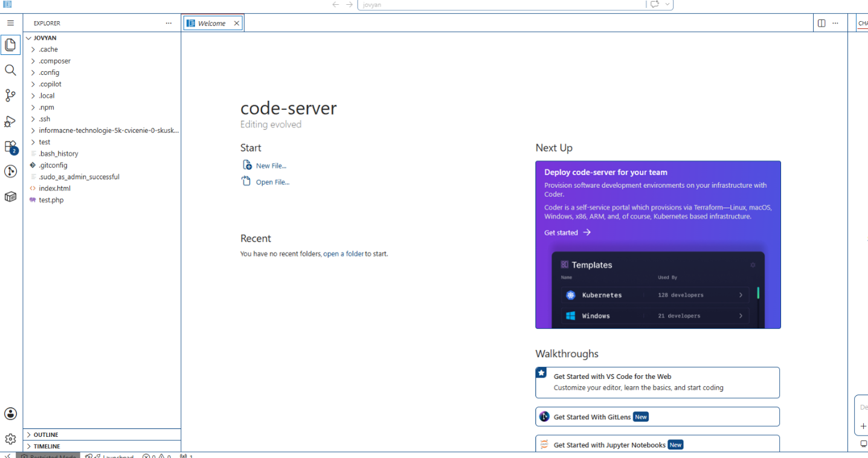Open editor more actions ellipsis
This screenshot has width=868, height=458.
pos(835,23)
